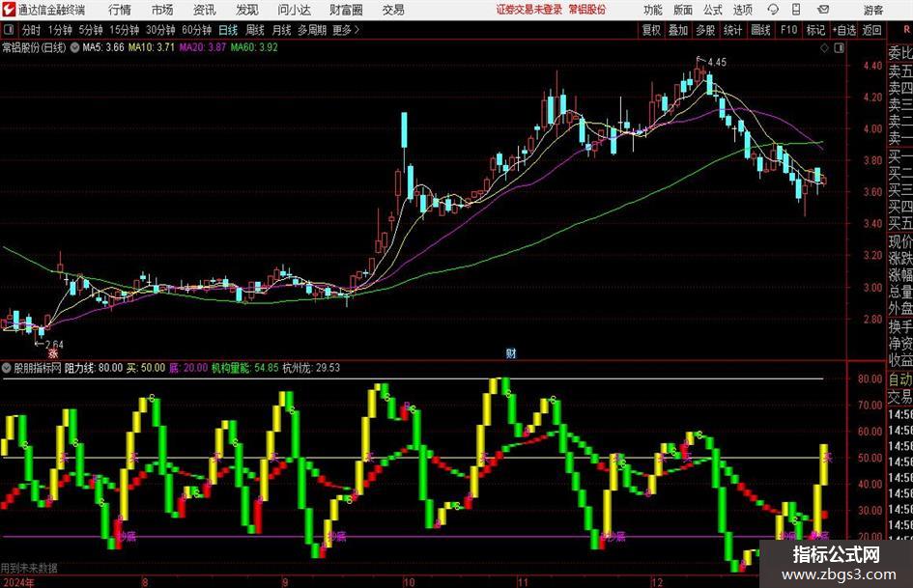Screen dimensions: 913x588
Task: Open the 功能 menu
Action: 653,10
